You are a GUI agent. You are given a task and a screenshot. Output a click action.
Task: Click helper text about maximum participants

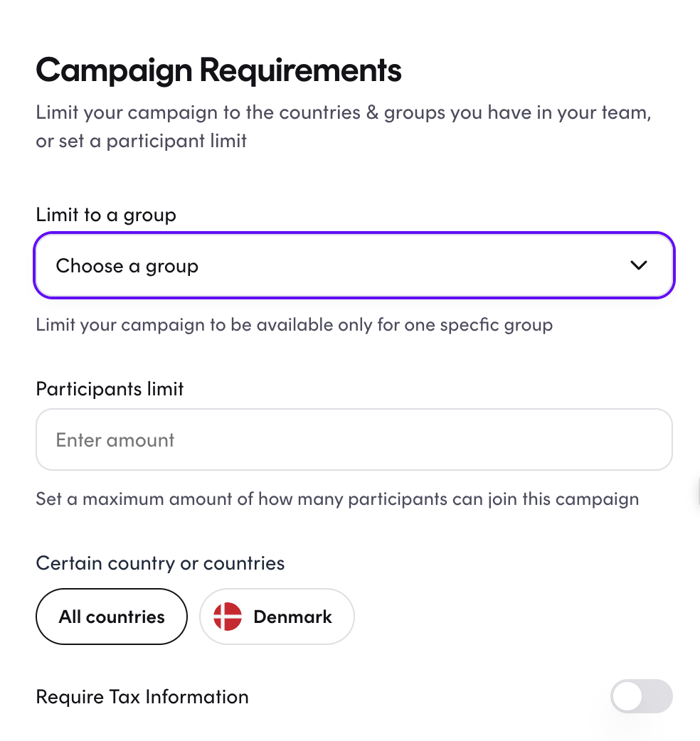tap(337, 499)
